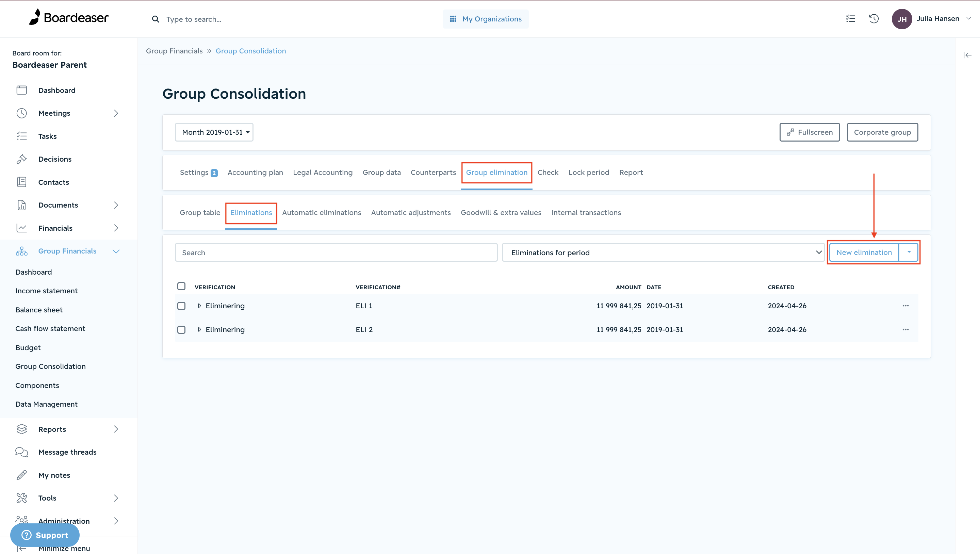The image size is (980, 554).
Task: Open the Group table sub-tab
Action: (x=200, y=213)
